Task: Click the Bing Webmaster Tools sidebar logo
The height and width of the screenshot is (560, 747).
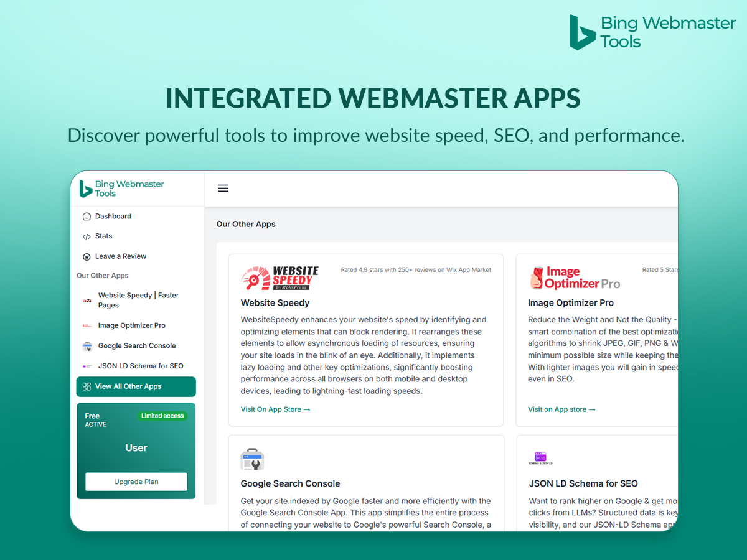Action: (x=122, y=189)
